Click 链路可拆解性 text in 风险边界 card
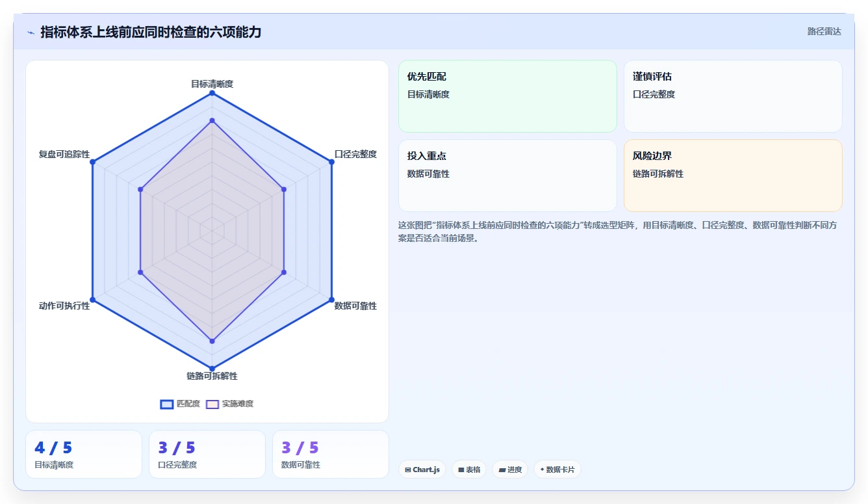Viewport: 868px width, 504px height. [x=658, y=174]
